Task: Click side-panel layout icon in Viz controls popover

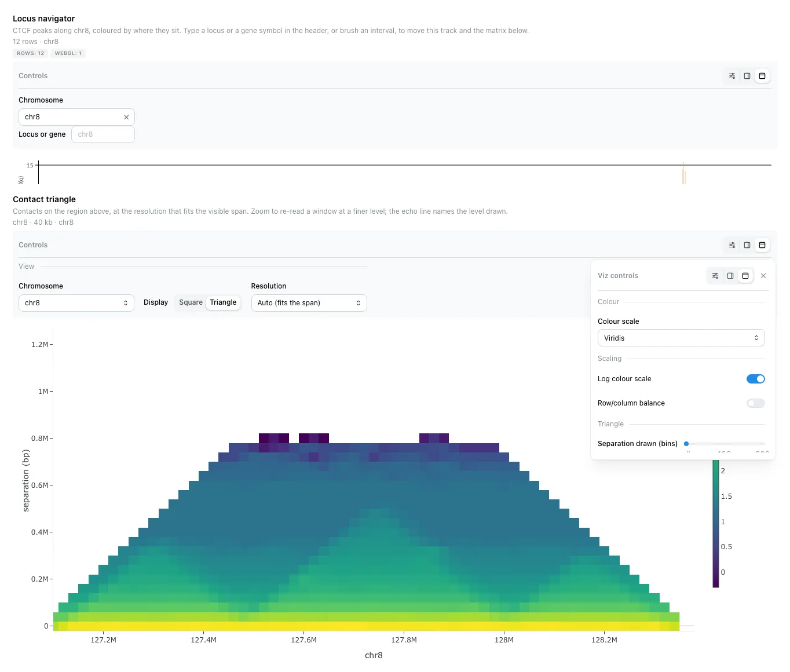Action: pyautogui.click(x=730, y=276)
